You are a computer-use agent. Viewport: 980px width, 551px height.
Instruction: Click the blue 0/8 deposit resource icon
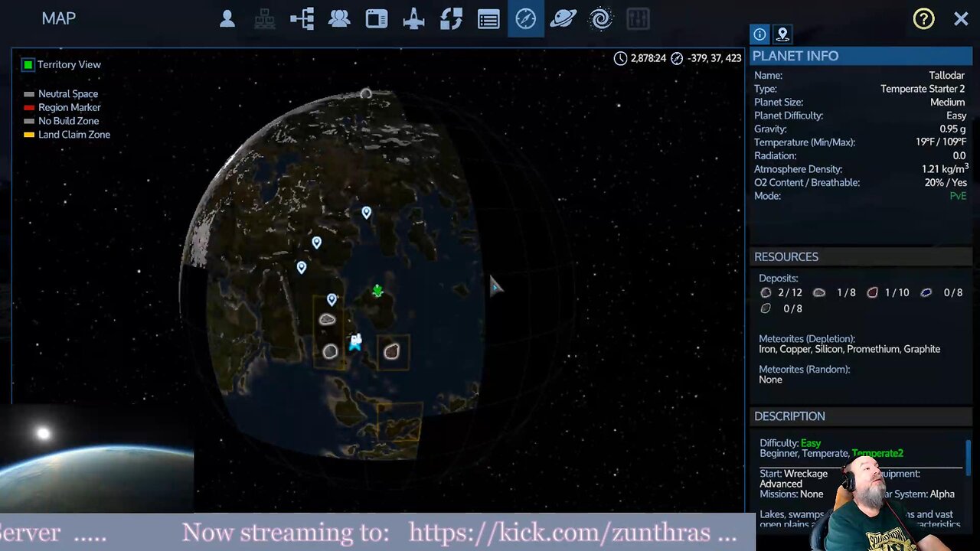pyautogui.click(x=926, y=293)
